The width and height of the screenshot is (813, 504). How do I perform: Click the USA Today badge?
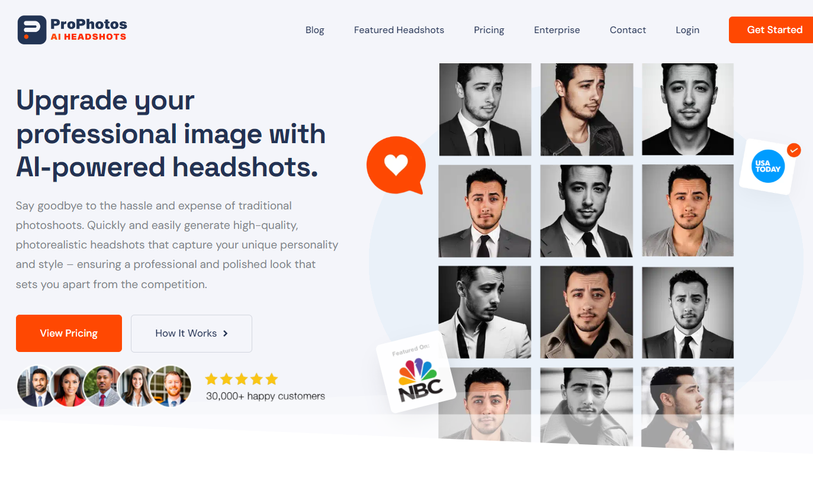767,166
